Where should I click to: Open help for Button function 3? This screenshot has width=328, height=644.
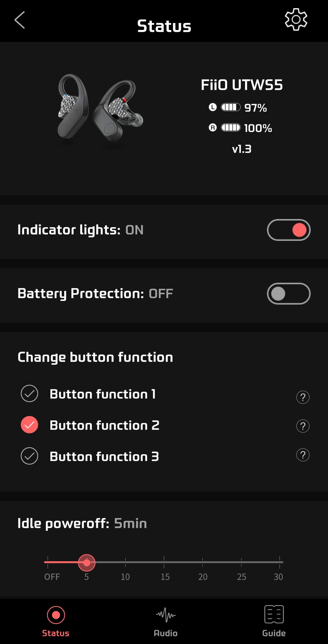pos(303,455)
